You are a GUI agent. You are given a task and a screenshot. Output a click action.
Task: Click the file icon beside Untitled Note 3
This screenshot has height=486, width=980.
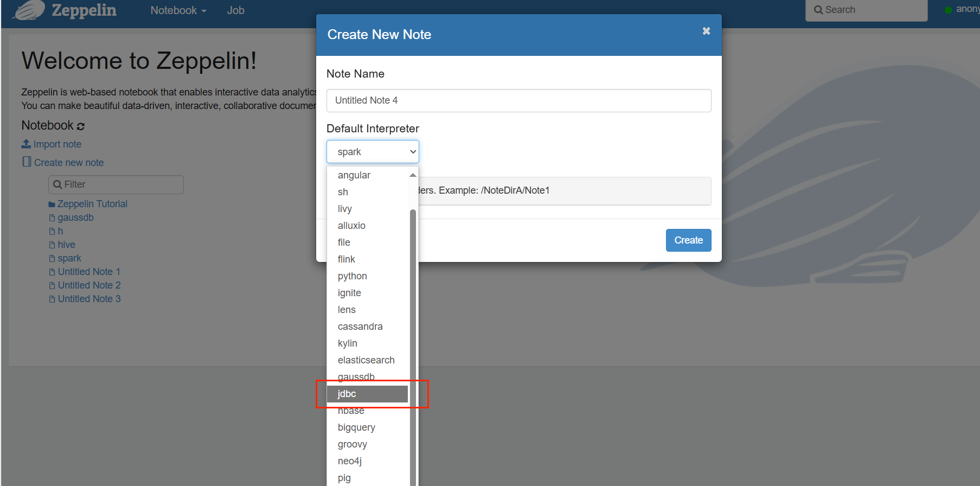[x=52, y=299]
